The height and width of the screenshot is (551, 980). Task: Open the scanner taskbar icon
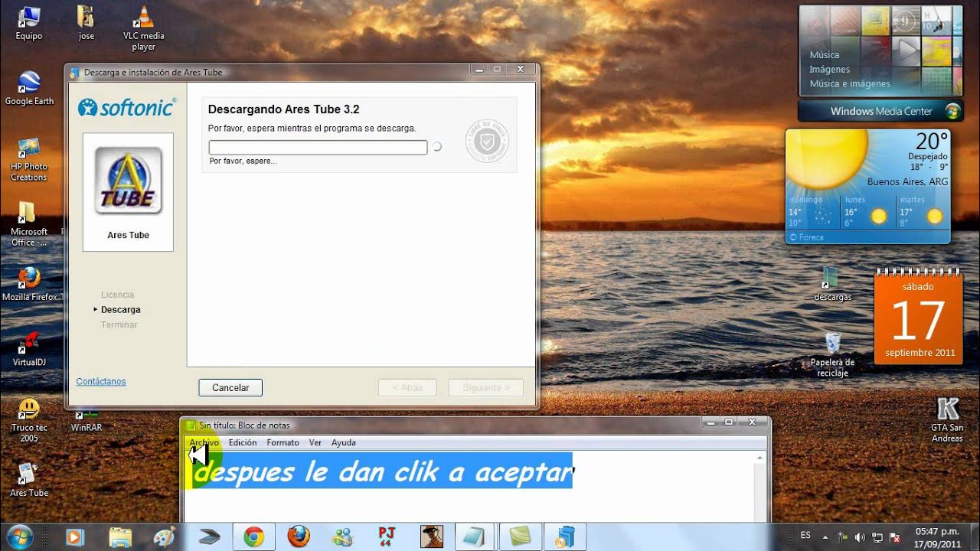[208, 536]
